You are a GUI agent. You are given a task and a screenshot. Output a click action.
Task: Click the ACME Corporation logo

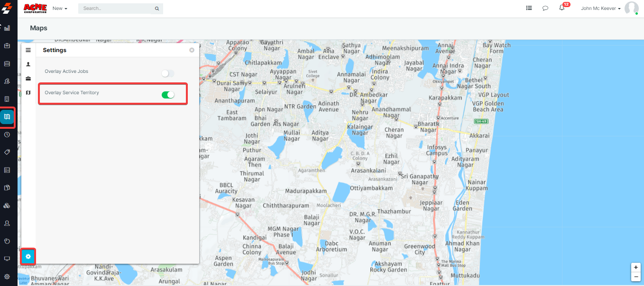click(35, 8)
